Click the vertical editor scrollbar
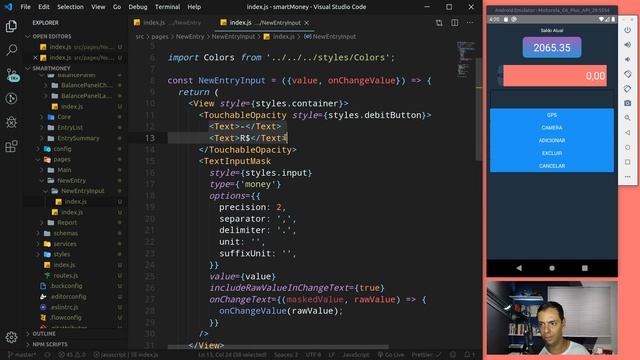 pos(479,110)
